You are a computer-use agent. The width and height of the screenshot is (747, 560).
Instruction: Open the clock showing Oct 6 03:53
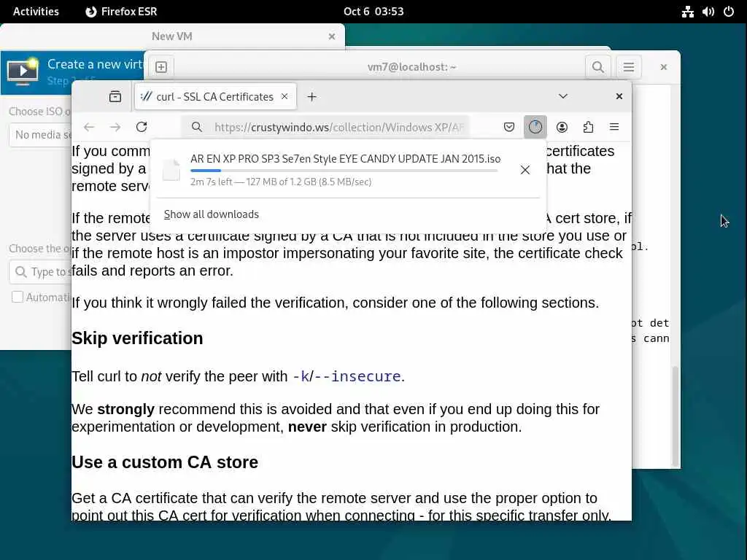373,12
